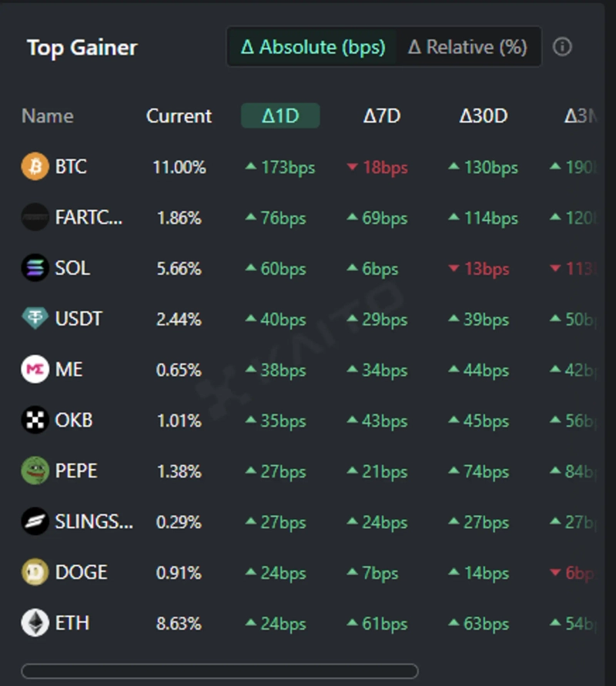Click the PEPE frog icon
This screenshot has height=686, width=616.
(35, 470)
